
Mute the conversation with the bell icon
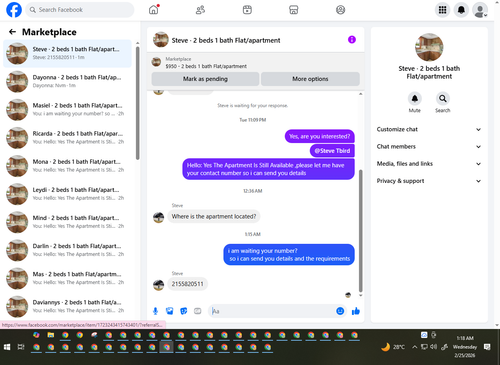pyautogui.click(x=415, y=99)
